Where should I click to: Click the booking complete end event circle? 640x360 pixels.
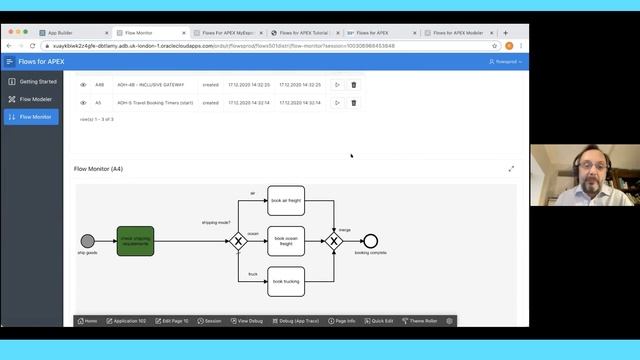[371, 241]
